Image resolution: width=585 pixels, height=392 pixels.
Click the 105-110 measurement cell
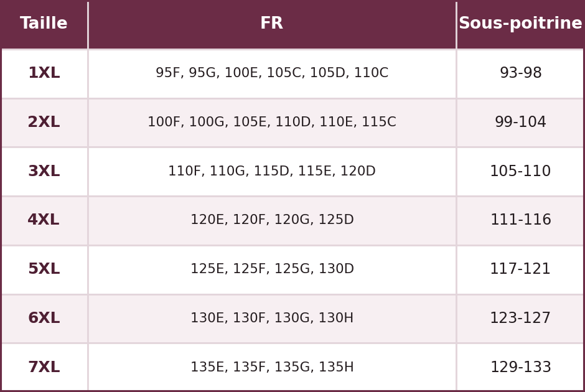point(520,171)
